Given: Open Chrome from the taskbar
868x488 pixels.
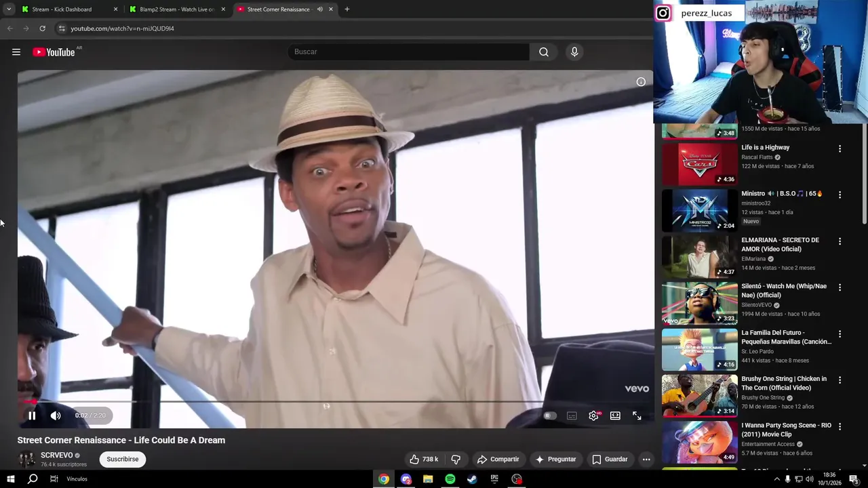Looking at the screenshot, I should pos(384,479).
